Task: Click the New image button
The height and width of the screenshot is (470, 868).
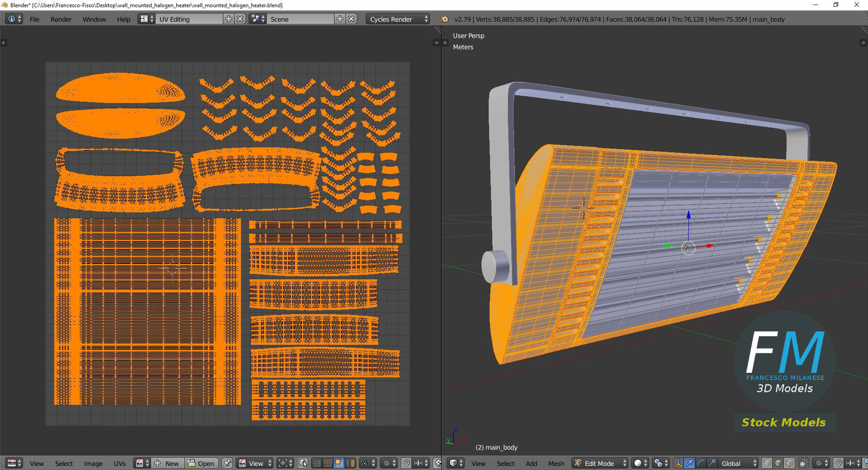Action: pyautogui.click(x=167, y=463)
